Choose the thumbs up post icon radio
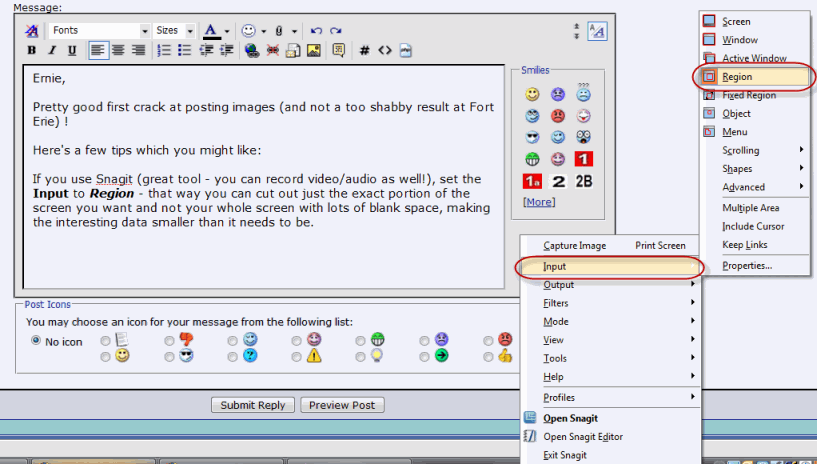 tap(488, 357)
